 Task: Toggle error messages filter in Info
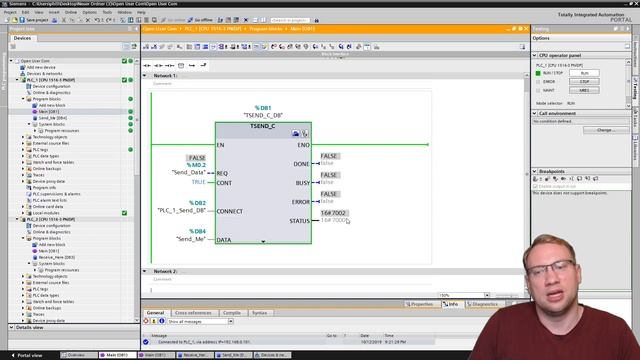(x=146, y=322)
